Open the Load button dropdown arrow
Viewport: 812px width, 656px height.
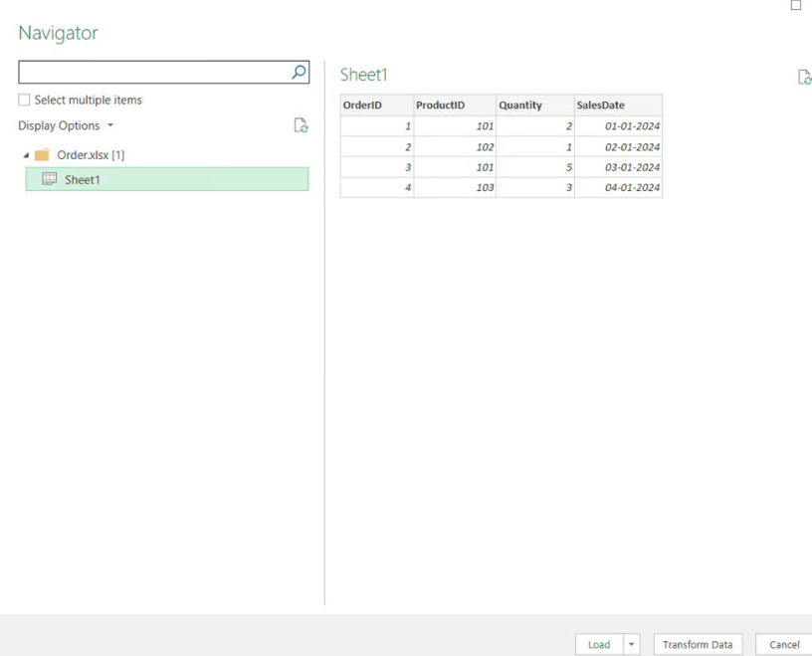coord(630,644)
